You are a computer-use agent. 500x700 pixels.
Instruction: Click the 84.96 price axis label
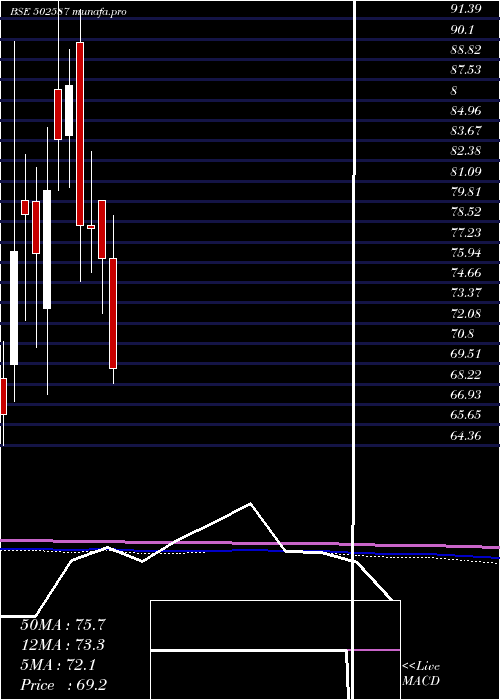(x=466, y=110)
